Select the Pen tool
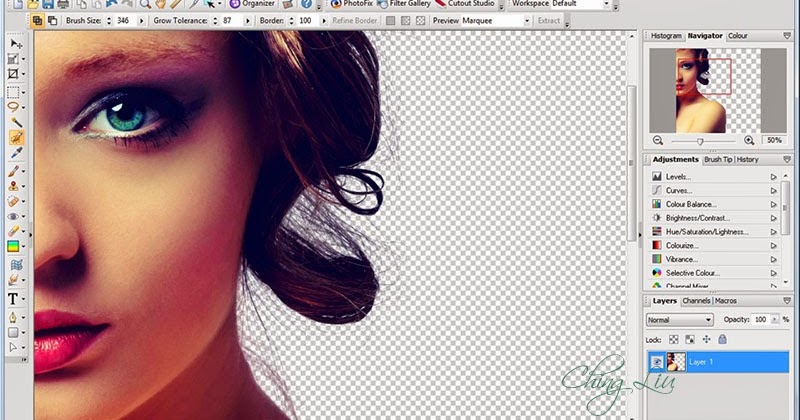 13,317
